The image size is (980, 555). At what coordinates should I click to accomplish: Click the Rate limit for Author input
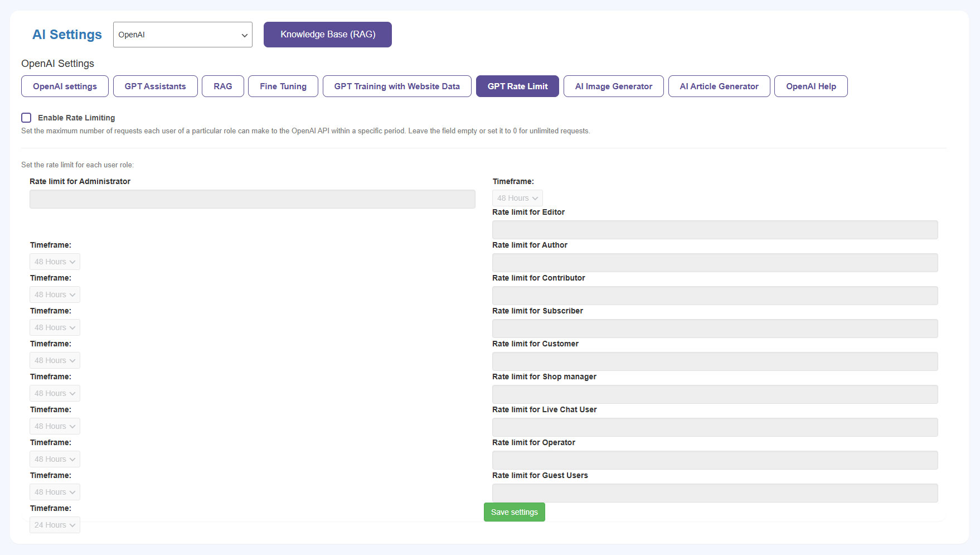[x=714, y=263]
